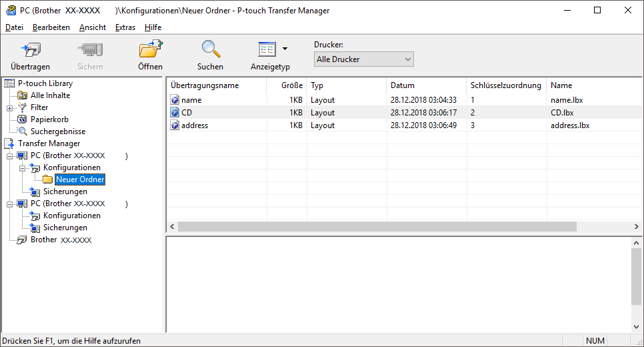Click the name layout file icon
Screen dimensions: 644x347
coord(175,100)
